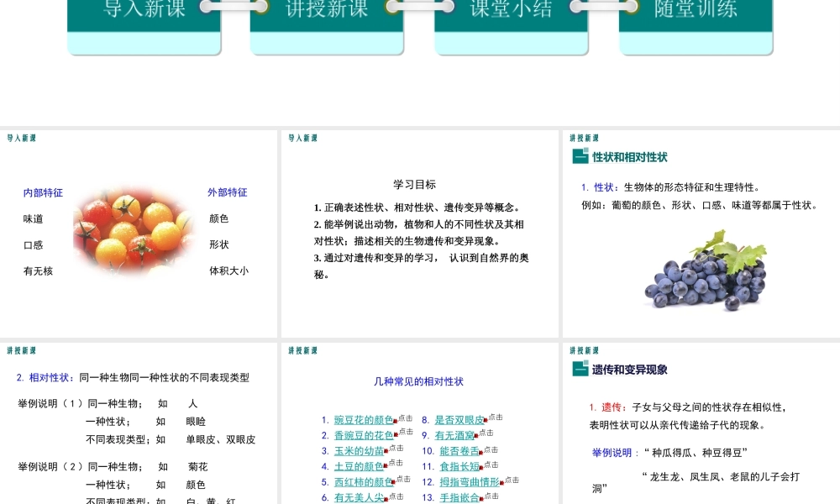Open the 是否双眼皮 link
This screenshot has height=504, width=840.
(459, 420)
